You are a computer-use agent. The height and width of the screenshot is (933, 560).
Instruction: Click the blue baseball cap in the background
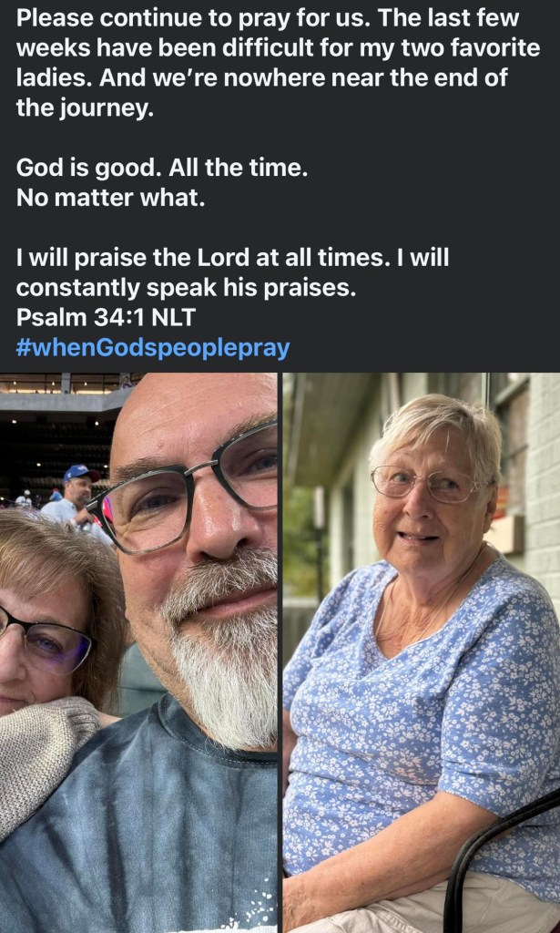pos(81,472)
